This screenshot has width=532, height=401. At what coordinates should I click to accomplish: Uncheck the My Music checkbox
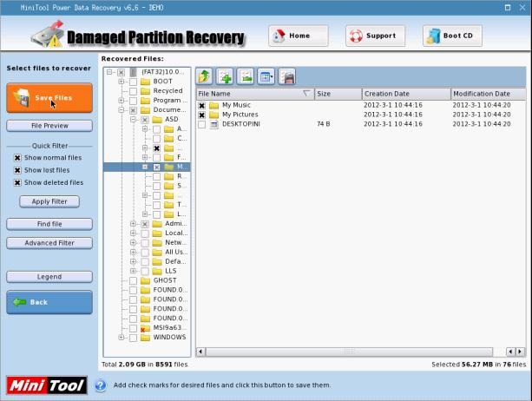click(201, 106)
